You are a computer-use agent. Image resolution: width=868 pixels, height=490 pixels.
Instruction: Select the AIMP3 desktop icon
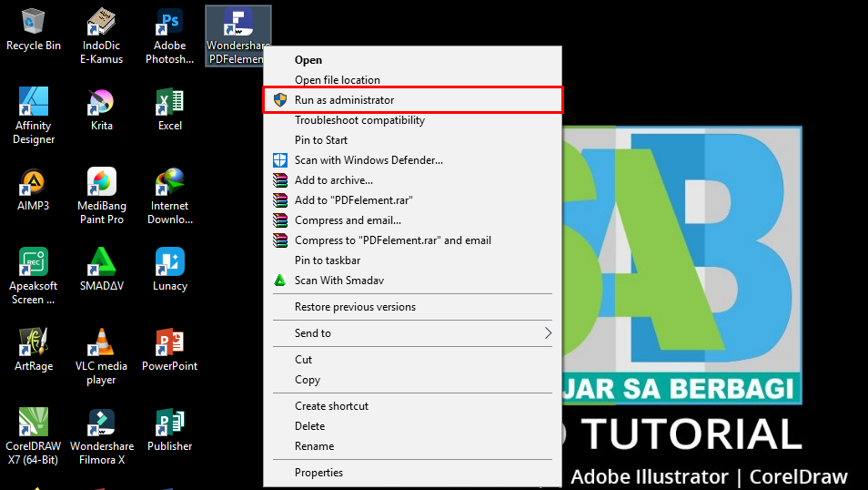[34, 189]
